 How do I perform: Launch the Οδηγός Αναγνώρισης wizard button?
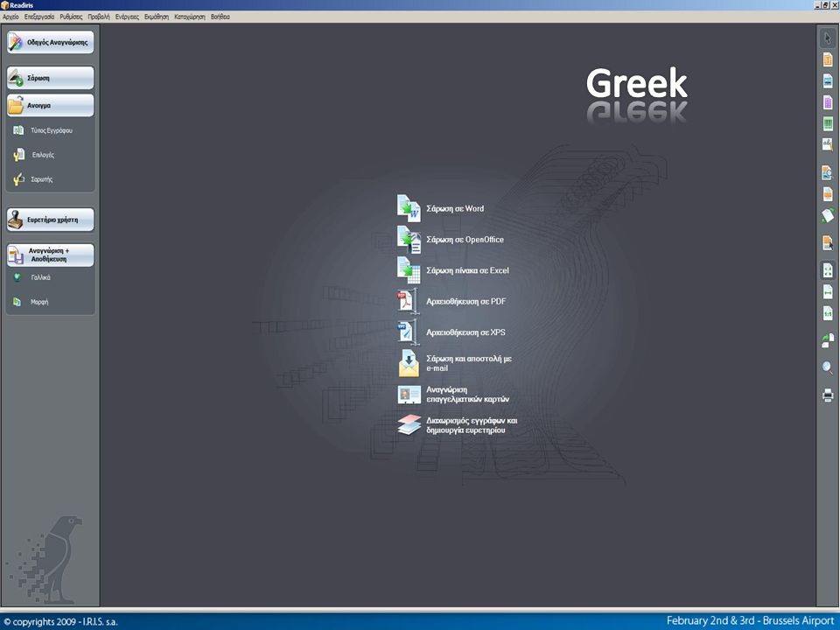tap(51, 42)
